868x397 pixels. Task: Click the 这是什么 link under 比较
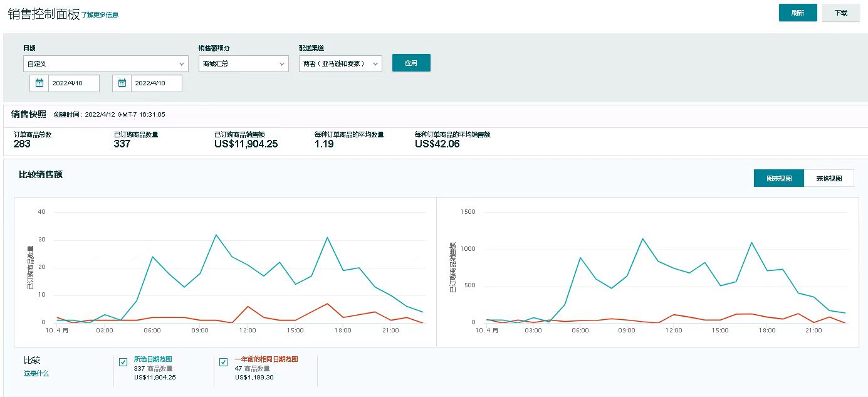(36, 373)
